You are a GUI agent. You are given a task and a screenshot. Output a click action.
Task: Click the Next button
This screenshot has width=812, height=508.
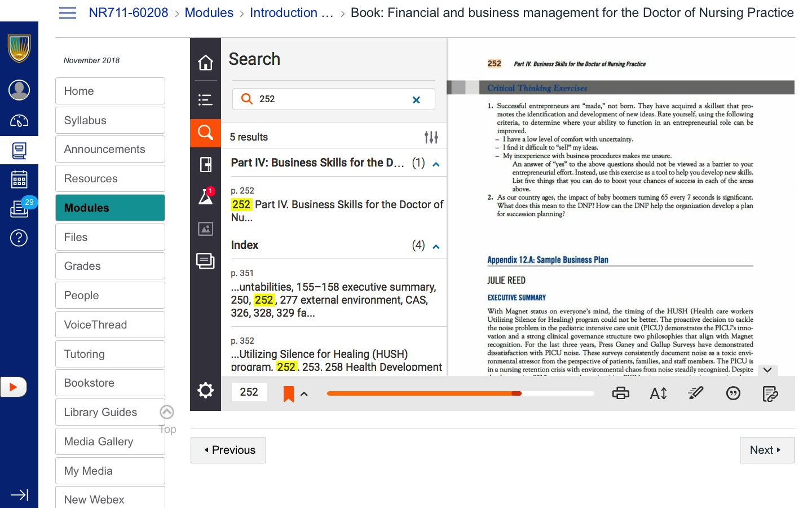(x=766, y=450)
